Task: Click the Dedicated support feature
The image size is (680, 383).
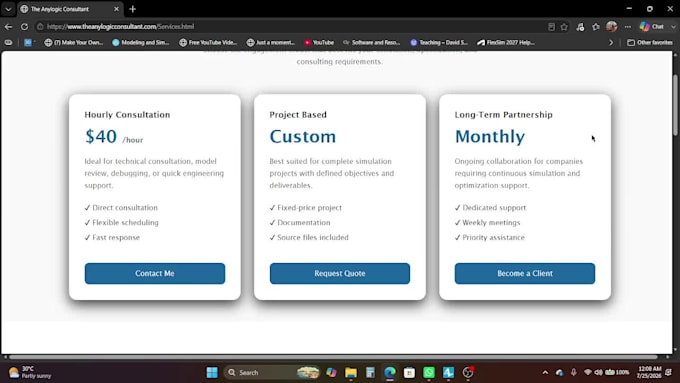Action: coord(490,207)
